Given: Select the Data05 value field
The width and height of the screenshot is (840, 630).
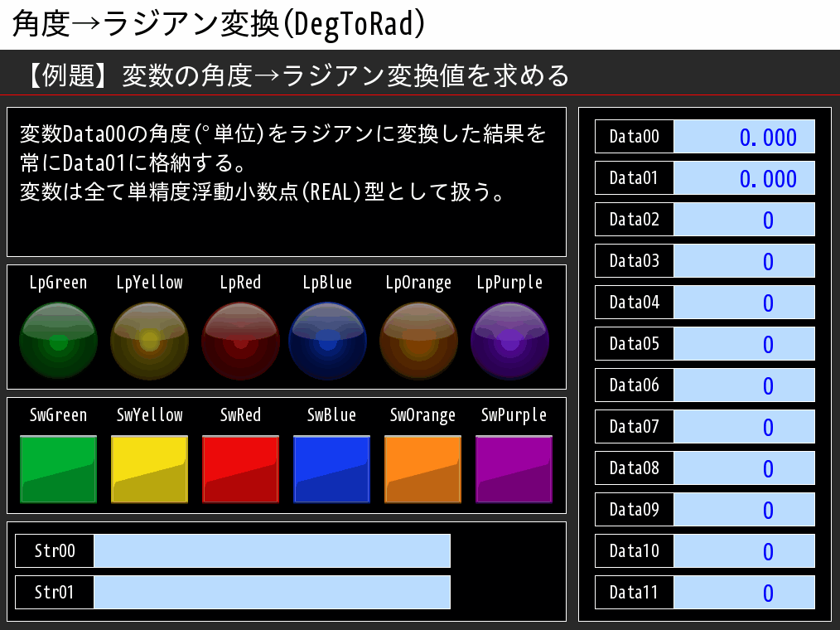Looking at the screenshot, I should coord(744,344).
